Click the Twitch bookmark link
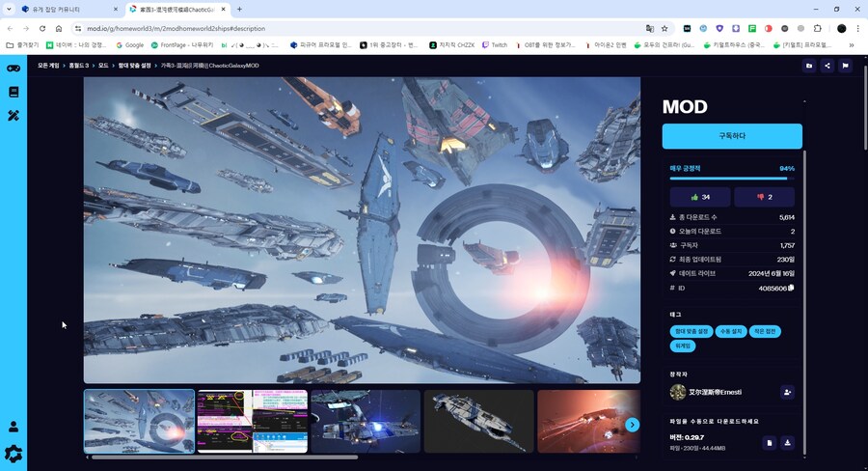Screen dimensions: 868x471 coord(494,44)
